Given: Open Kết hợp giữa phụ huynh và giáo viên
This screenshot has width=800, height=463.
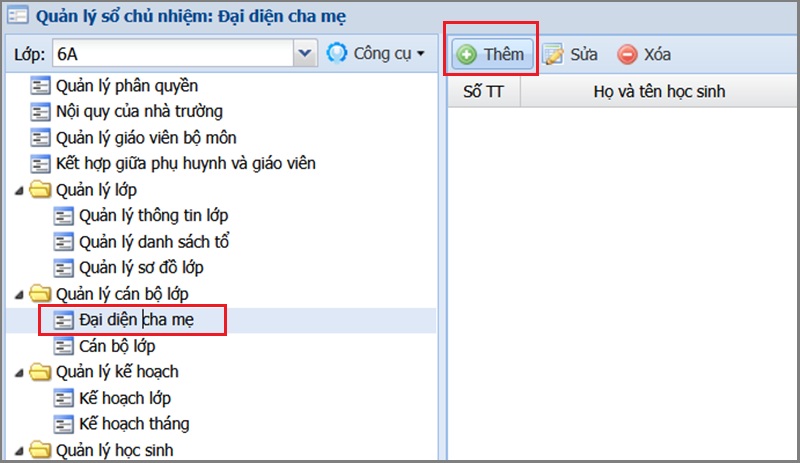Looking at the screenshot, I should 186,163.
